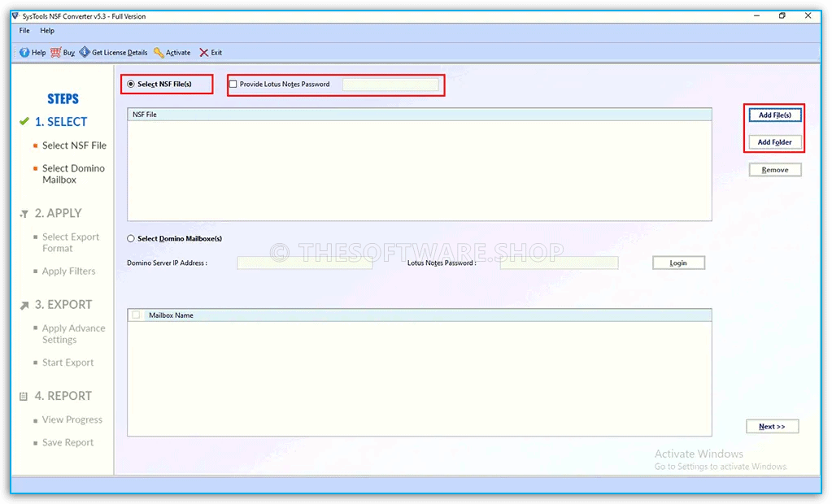Screen dimensions: 832x504
Task: Click the Help toolbar label
Action: point(39,53)
